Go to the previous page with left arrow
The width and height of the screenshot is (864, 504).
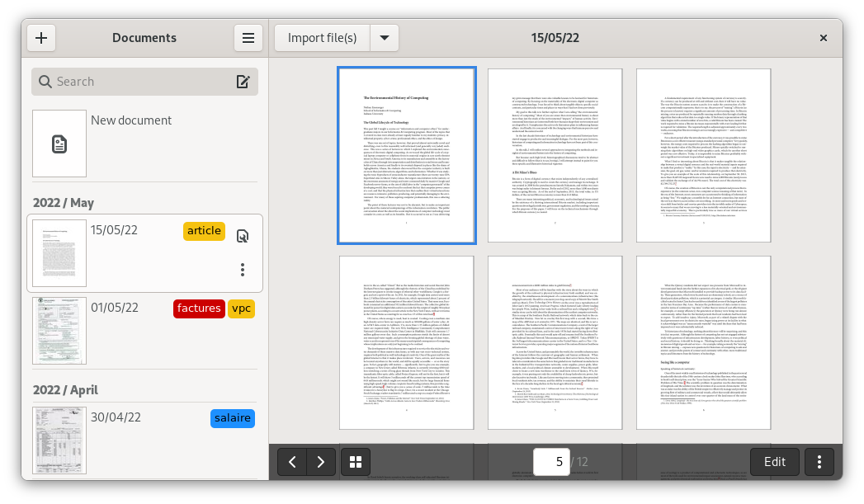pos(292,462)
